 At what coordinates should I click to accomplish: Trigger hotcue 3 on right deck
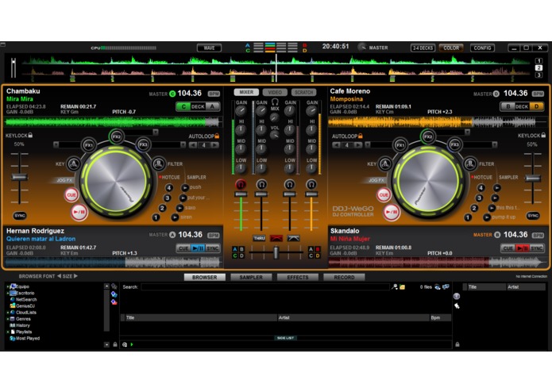point(479,198)
